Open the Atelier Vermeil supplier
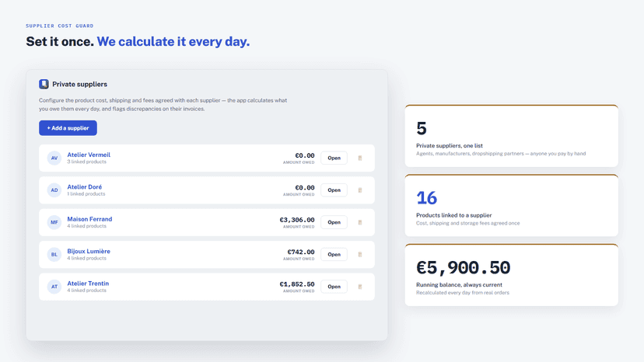The image size is (644, 362). coord(334,158)
